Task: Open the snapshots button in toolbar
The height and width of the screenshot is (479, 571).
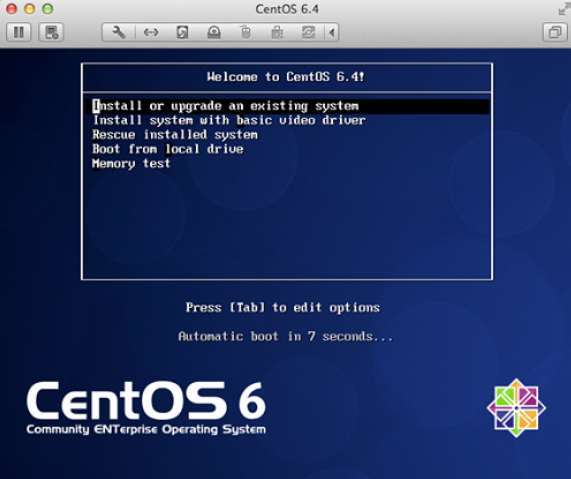Action: coord(51,32)
